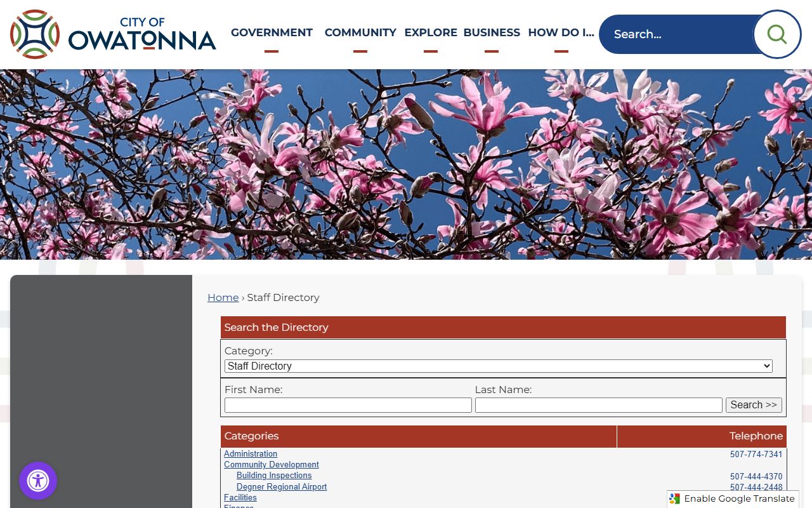Click the magnifier search button
Screen dimensions: 812x508
tap(777, 34)
